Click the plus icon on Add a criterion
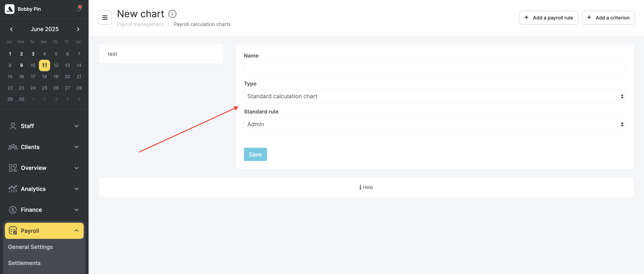 coord(589,17)
